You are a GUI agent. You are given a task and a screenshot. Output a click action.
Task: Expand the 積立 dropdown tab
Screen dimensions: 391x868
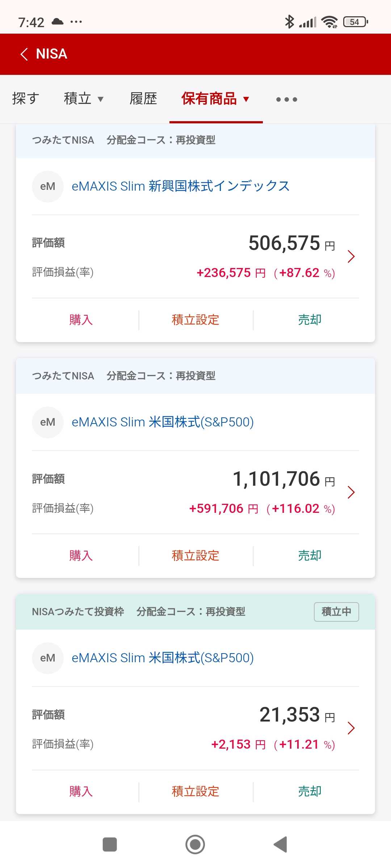tap(84, 99)
